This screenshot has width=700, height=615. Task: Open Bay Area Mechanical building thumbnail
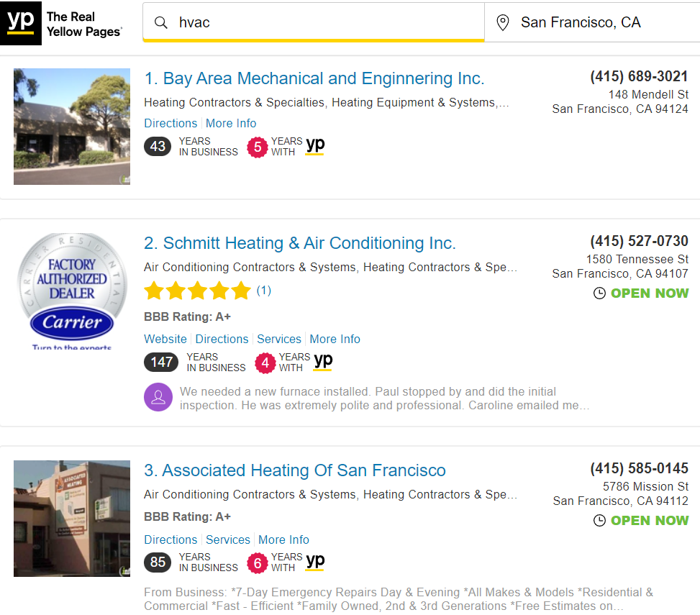72,127
